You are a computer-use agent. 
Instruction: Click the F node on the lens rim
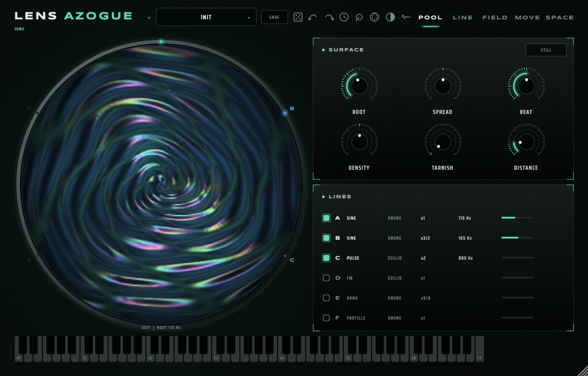click(37, 113)
